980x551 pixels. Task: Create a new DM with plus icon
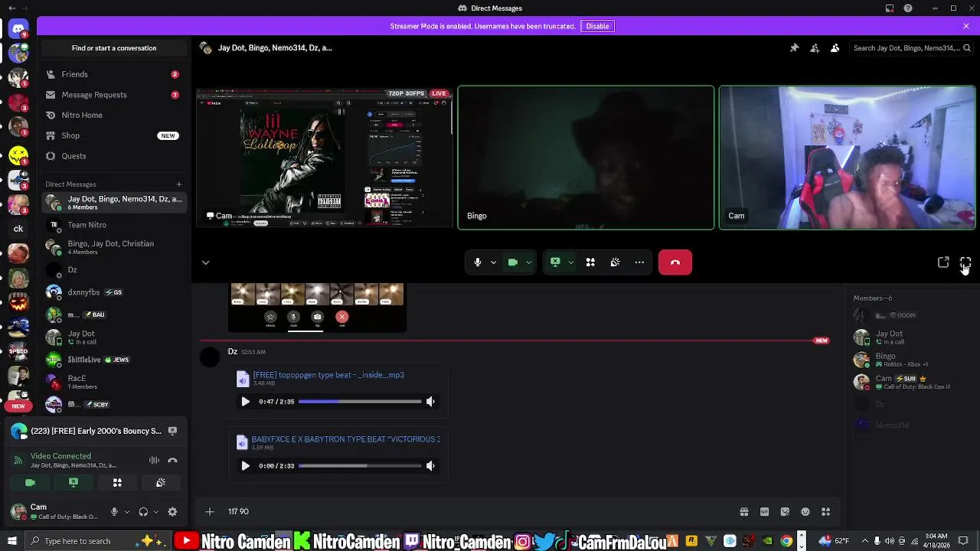[x=179, y=184]
